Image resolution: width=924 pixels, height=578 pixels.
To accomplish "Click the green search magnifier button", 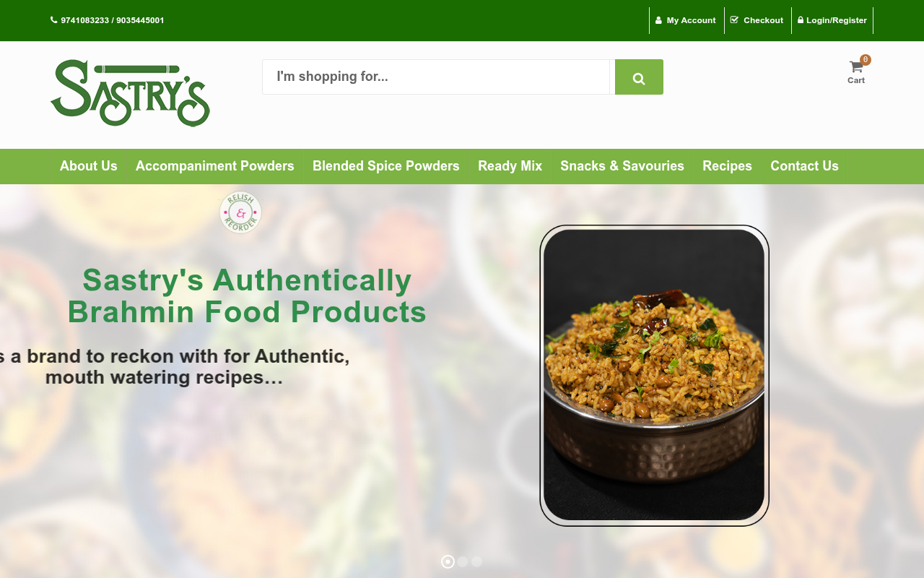I will click(639, 77).
